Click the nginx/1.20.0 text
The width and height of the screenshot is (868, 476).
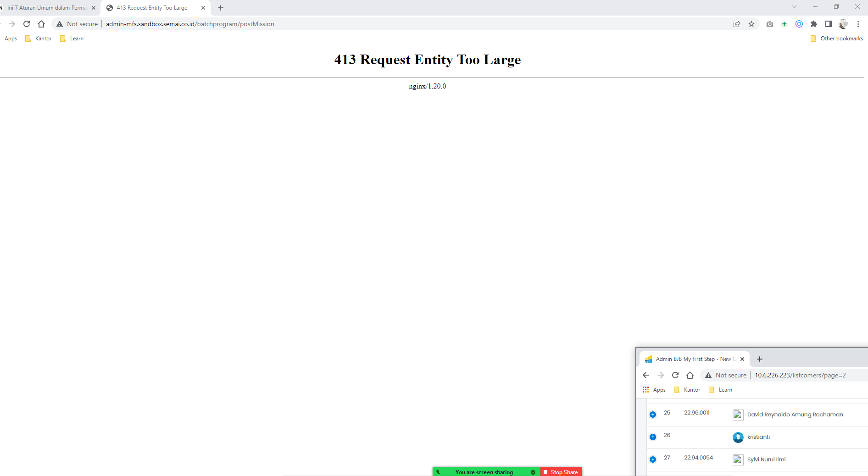coord(428,86)
